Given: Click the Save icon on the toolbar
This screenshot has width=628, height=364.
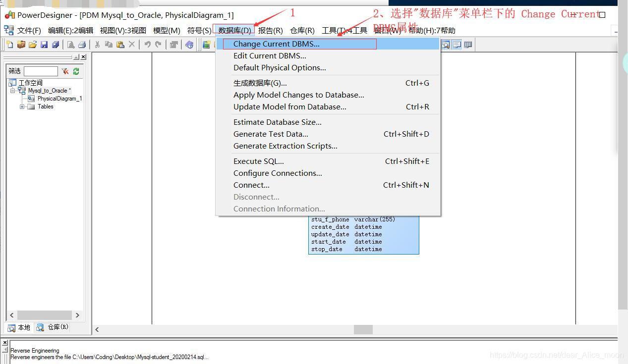Looking at the screenshot, I should (45, 44).
